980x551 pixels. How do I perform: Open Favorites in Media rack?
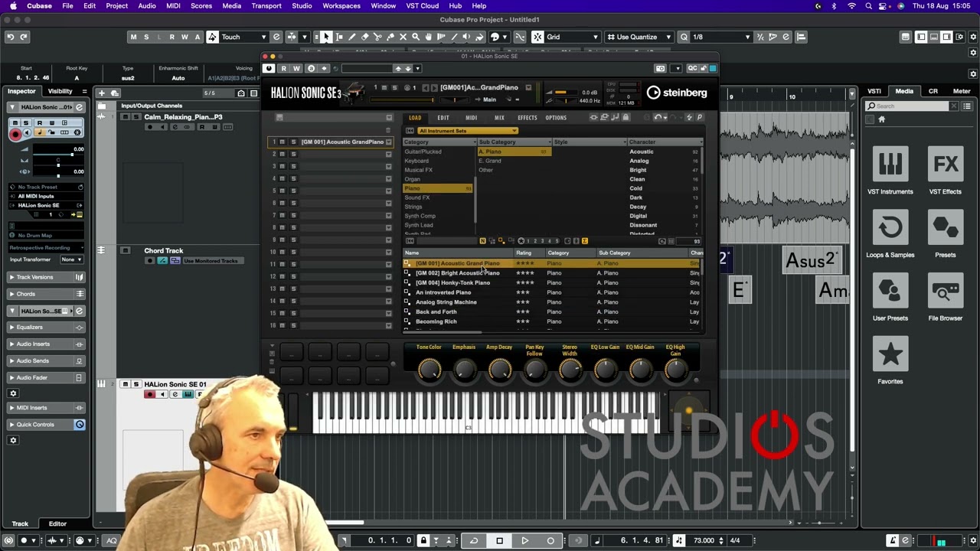pyautogui.click(x=890, y=361)
